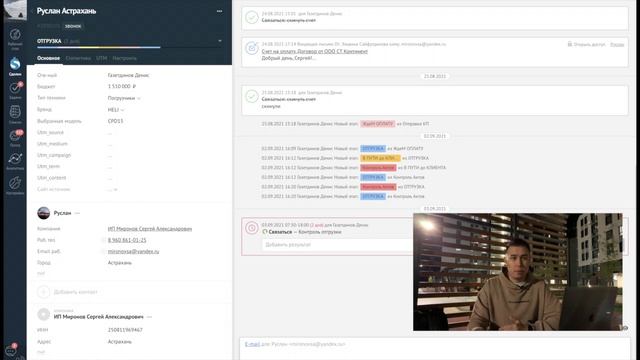Click the responsible user Газетдинов Денис value
This screenshot has width=640, height=360.
(128, 75)
